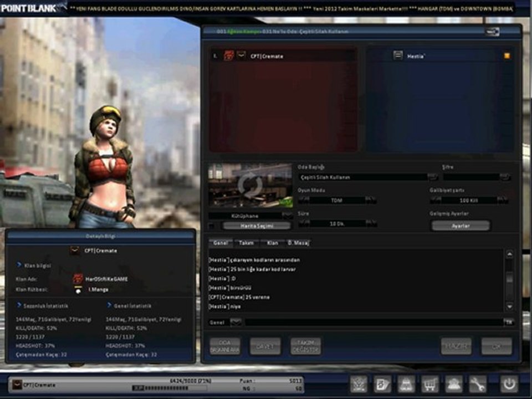Screen dimensions: 532x399
Task: Decrease the 100 Kill win condition
Action: [x=436, y=200]
